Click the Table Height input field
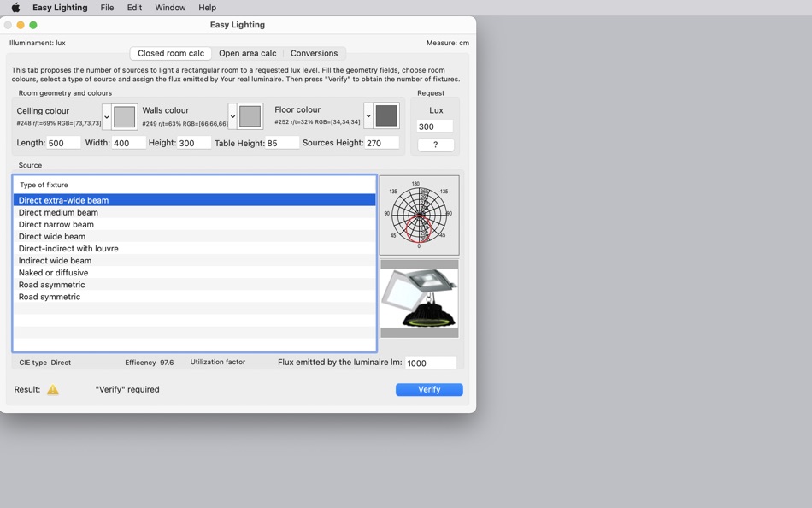 click(282, 143)
